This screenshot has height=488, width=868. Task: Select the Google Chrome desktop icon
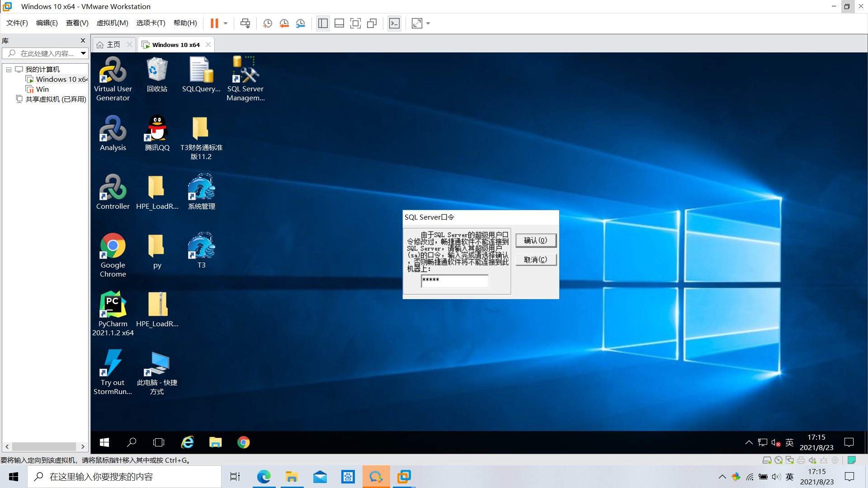point(113,255)
